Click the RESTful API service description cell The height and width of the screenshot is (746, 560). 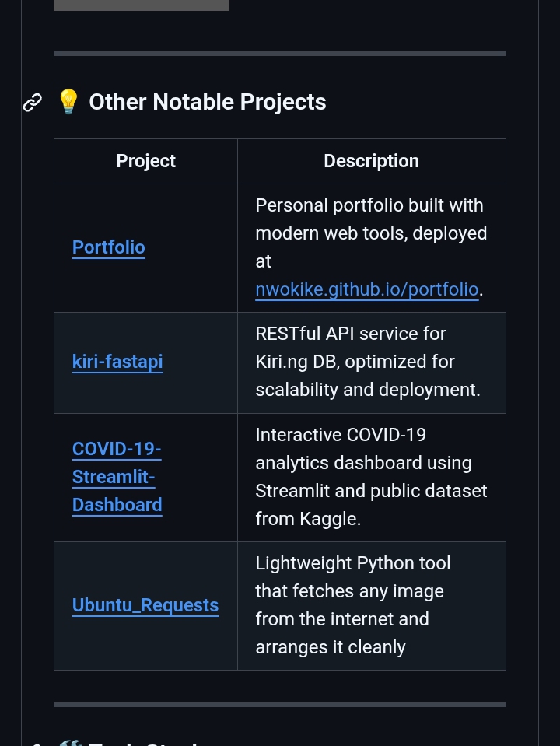point(370,362)
